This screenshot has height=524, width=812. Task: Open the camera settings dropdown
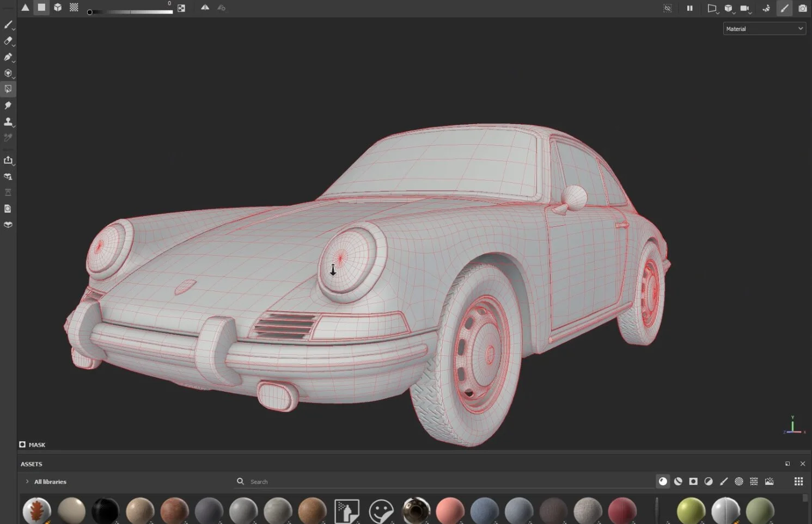pos(745,8)
